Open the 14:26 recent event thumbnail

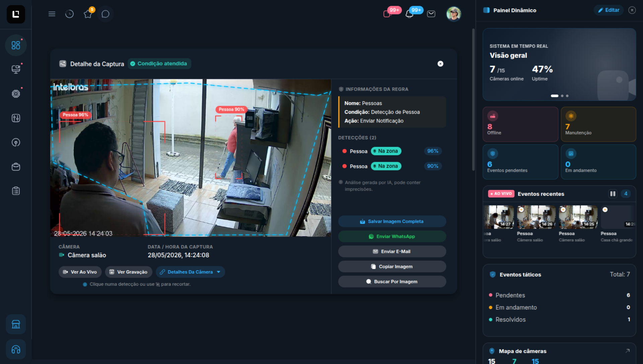click(536, 217)
